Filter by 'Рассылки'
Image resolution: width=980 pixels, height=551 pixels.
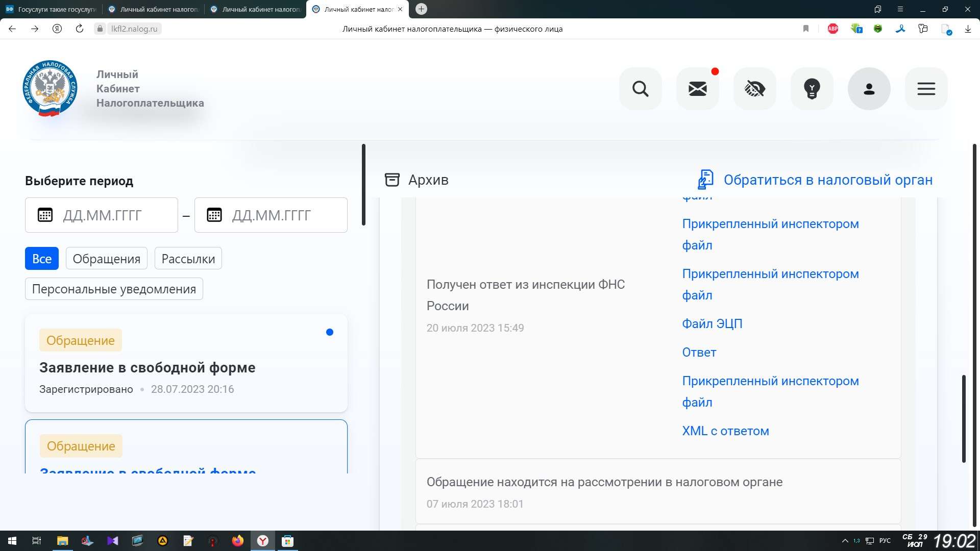coord(188,259)
